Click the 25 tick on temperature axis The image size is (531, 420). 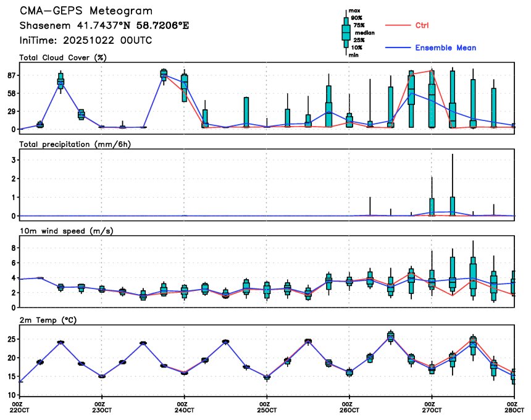click(x=12, y=339)
